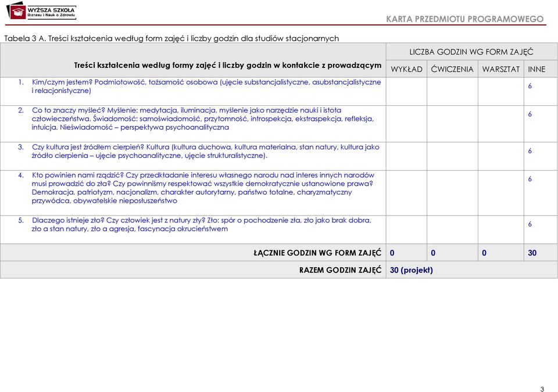Click the 6 hours value in 'Dlaczego istnieje zło' row
The height and width of the screenshot is (392, 558).
click(530, 224)
